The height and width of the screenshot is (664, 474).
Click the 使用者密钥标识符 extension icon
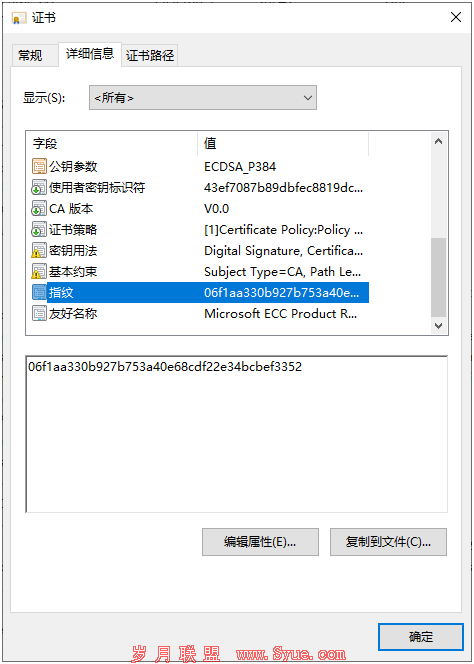click(x=39, y=187)
